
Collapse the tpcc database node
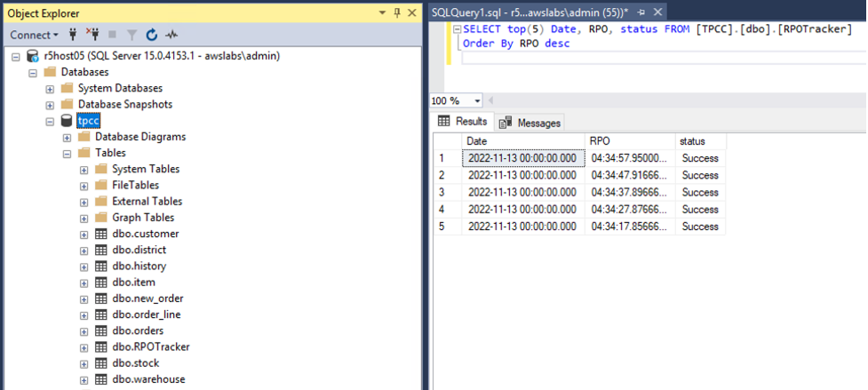click(50, 121)
